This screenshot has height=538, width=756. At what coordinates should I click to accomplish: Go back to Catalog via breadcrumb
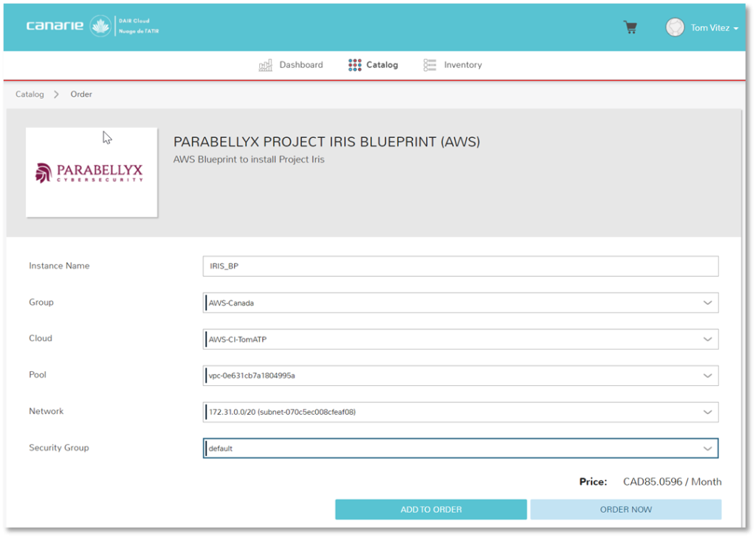[x=30, y=94]
